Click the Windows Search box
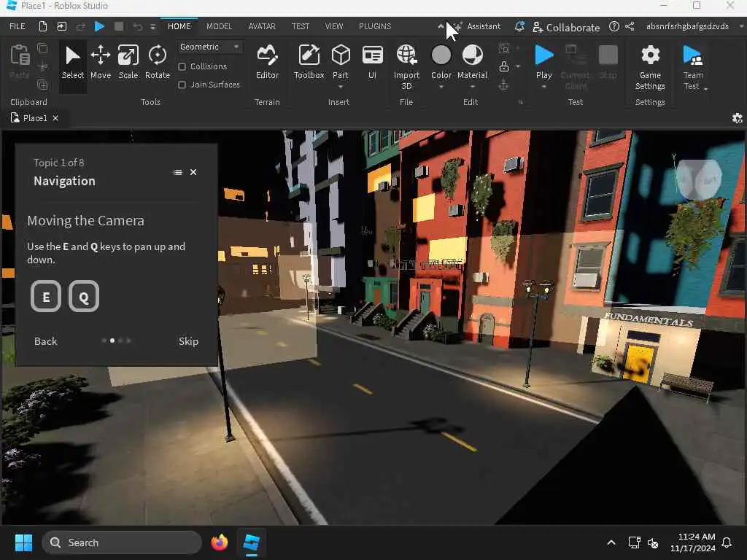This screenshot has height=560, width=747. pyautogui.click(x=122, y=542)
